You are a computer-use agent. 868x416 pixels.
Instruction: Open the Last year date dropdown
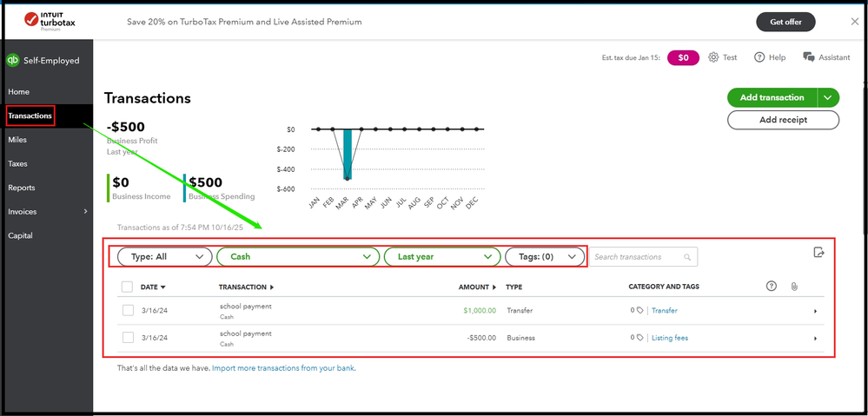(442, 257)
